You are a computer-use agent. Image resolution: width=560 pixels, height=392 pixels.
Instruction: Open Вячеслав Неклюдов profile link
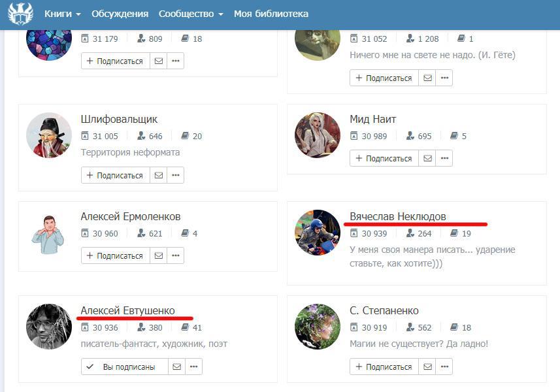[398, 216]
